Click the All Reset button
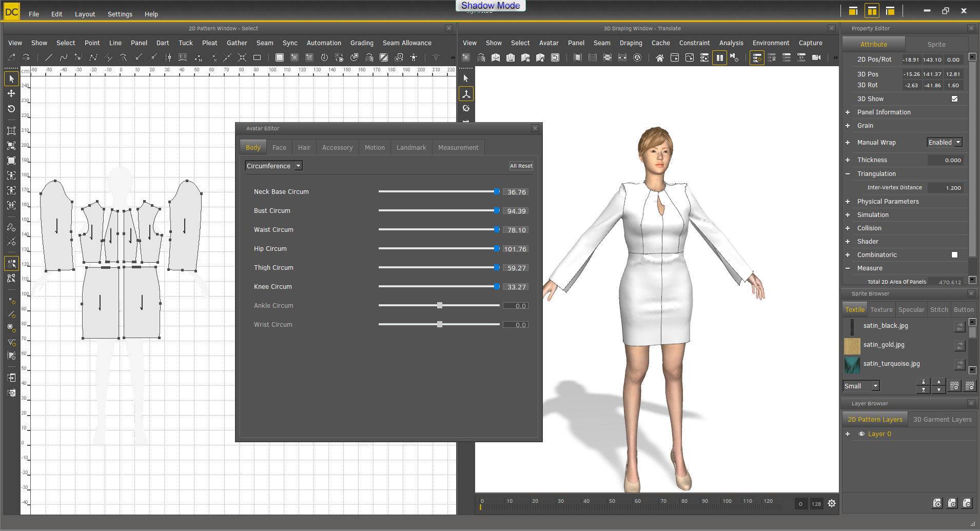The height and width of the screenshot is (531, 980). 521,166
